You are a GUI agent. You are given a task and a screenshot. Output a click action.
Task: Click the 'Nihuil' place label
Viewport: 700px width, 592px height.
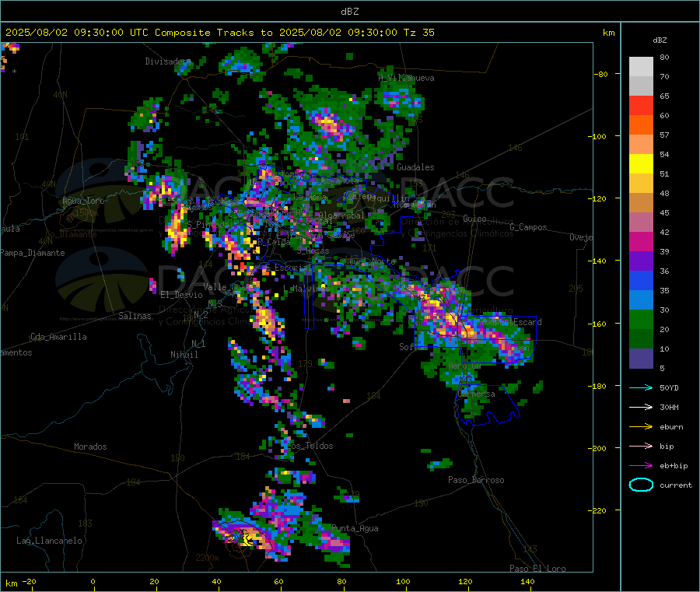(x=184, y=355)
